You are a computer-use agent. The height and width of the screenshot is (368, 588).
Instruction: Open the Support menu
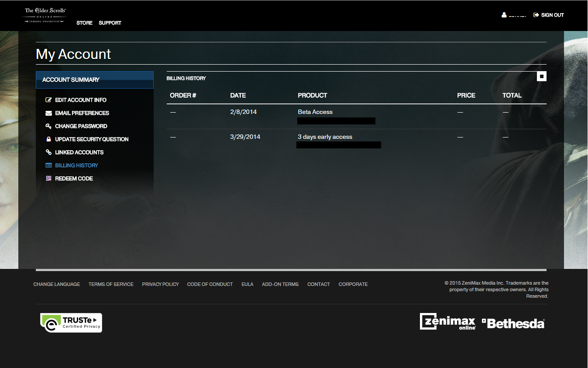(110, 23)
